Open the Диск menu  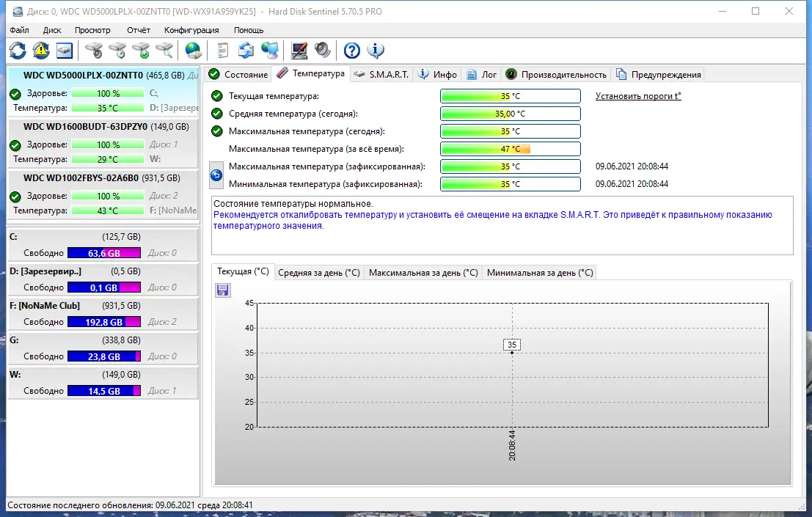pyautogui.click(x=52, y=30)
